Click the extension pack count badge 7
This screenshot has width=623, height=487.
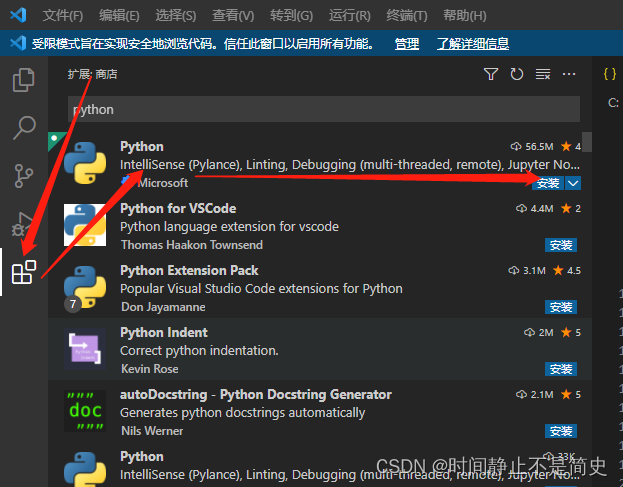coord(73,304)
